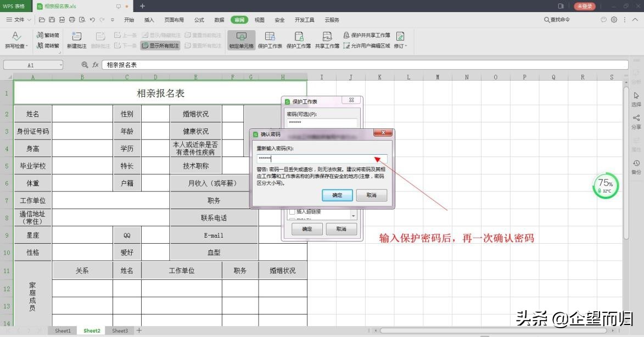644x337 pixels.
Task: Add a comment with 新建批注
Action: click(x=77, y=40)
